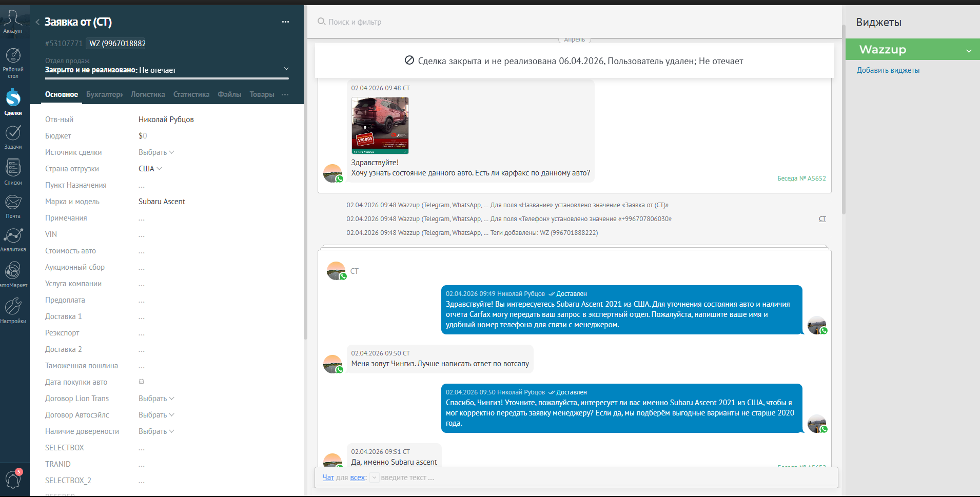The image size is (980, 497).
Task: Edit the Марка и модель Subaru Ascent field
Action: (x=162, y=202)
